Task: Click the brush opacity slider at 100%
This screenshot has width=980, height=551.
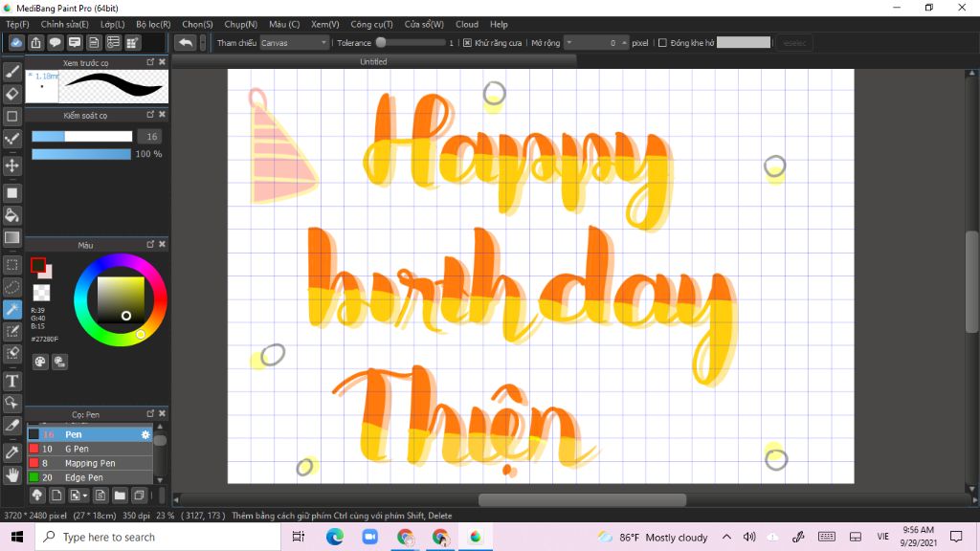Action: coord(81,154)
